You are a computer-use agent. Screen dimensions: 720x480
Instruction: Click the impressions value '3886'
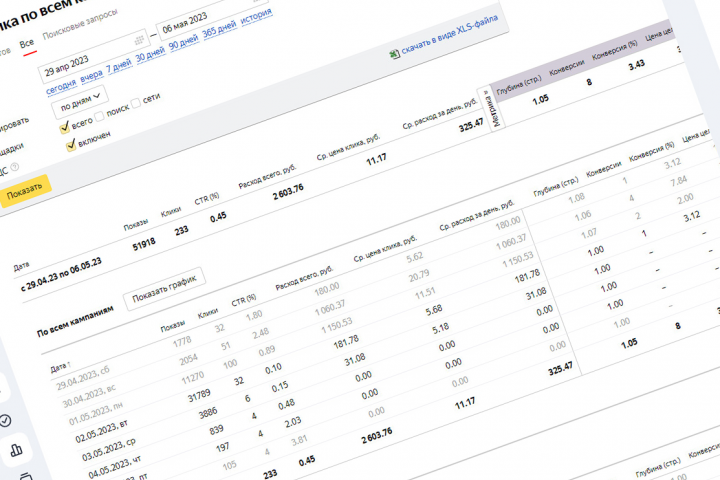208,413
